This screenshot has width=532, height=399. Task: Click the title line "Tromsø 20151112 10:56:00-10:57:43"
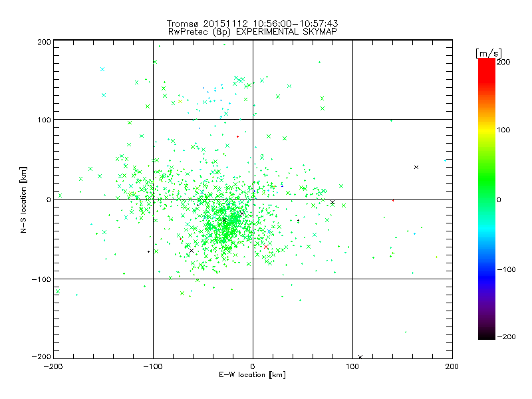[x=252, y=23]
